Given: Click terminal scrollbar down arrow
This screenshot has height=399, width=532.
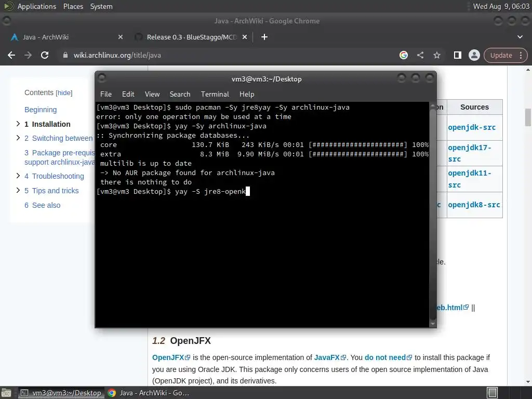Looking at the screenshot, I should click(433, 324).
